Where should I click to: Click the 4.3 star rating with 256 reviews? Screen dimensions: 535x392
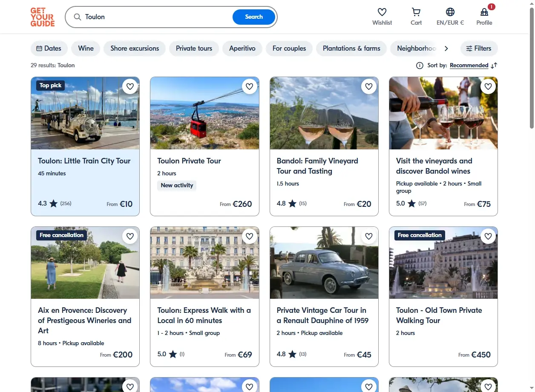coord(55,203)
